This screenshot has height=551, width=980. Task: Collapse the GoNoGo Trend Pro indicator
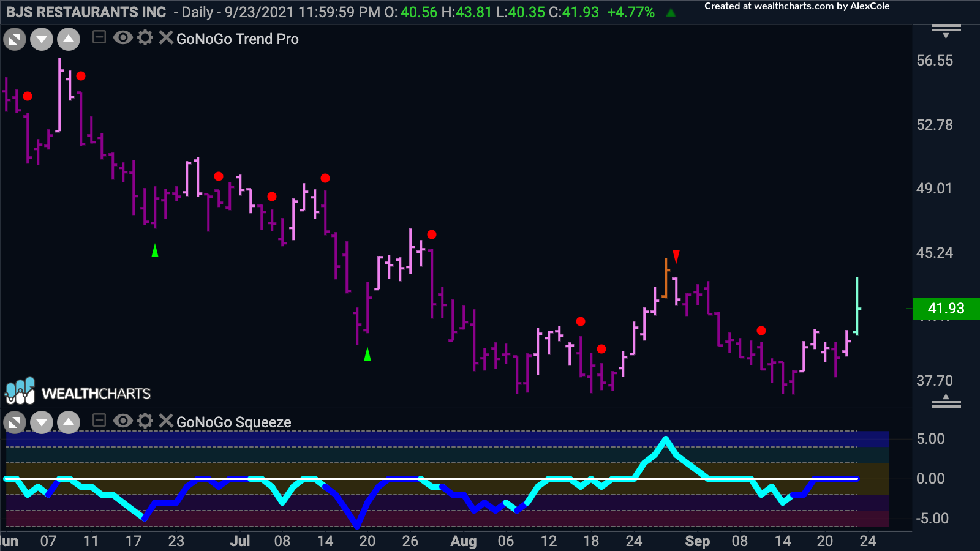pyautogui.click(x=99, y=38)
